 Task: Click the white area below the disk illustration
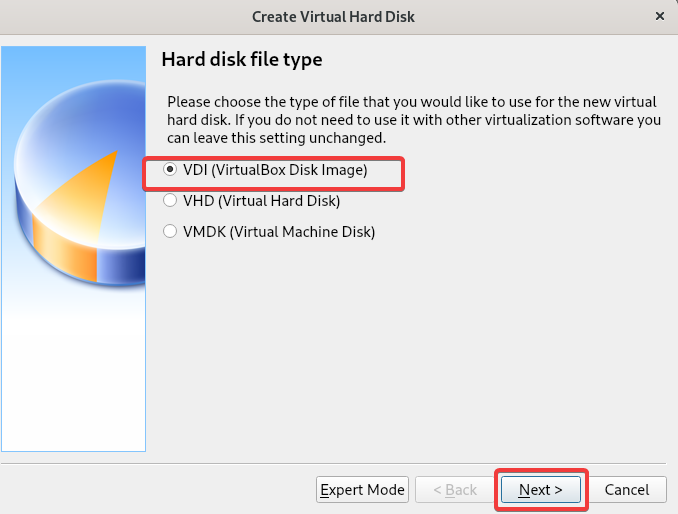[x=74, y=372]
